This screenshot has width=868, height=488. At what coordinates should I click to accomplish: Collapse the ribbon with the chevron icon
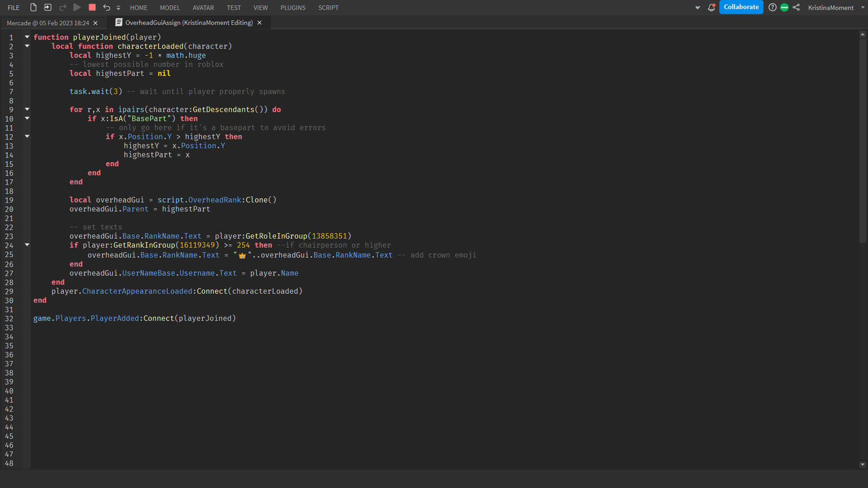[x=698, y=7]
